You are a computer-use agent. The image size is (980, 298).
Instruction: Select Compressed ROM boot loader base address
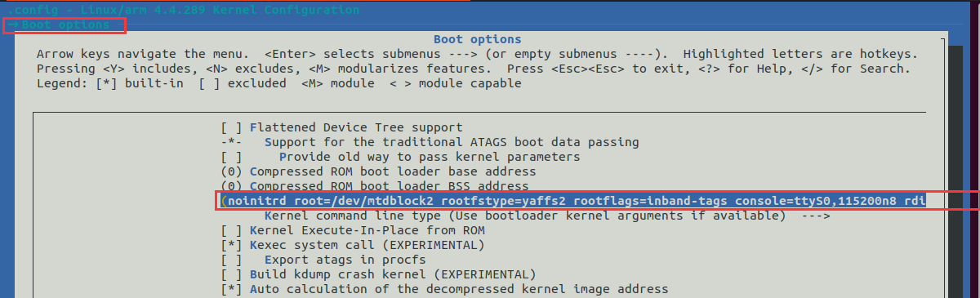(x=393, y=171)
